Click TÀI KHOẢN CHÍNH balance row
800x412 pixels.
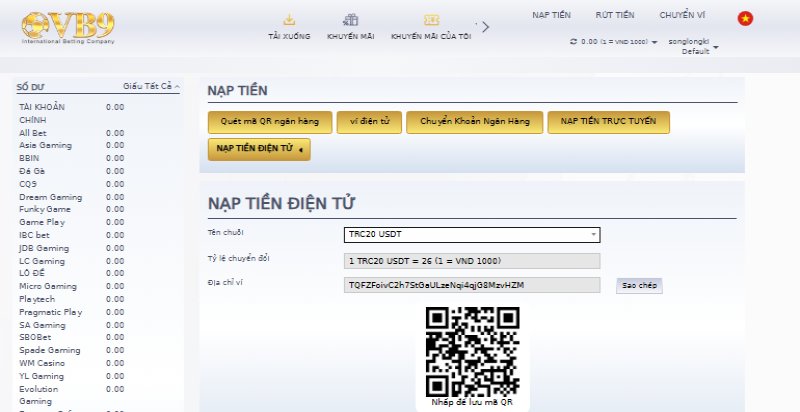pyautogui.click(x=71, y=113)
